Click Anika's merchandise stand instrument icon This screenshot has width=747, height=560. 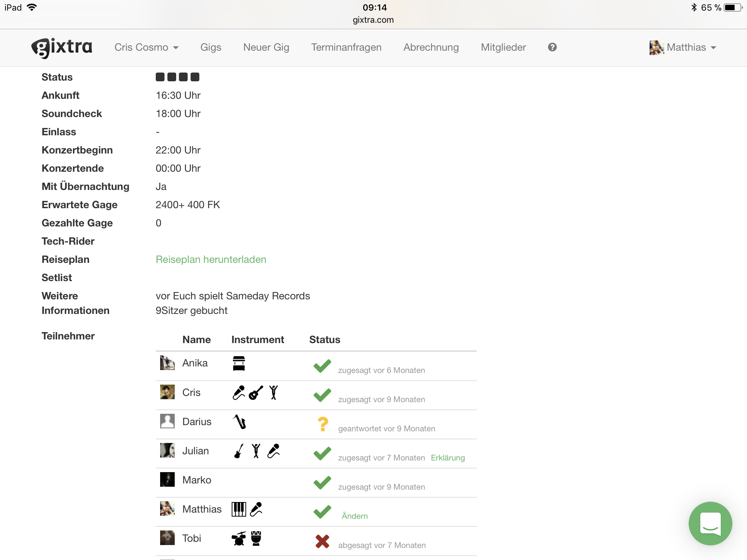(x=239, y=363)
